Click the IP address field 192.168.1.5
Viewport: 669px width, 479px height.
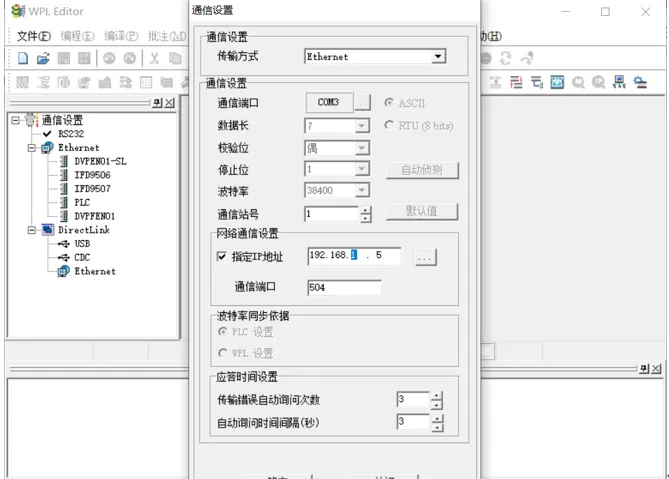(x=354, y=255)
